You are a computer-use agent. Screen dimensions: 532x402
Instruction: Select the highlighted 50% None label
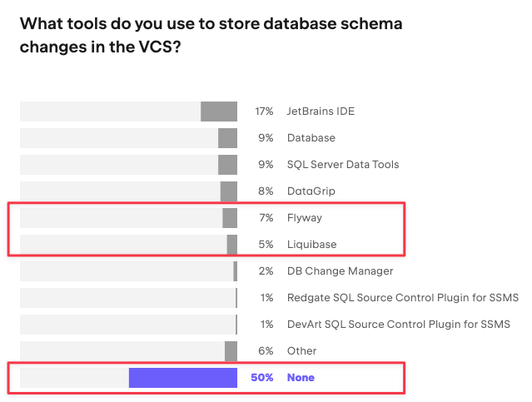pyautogui.click(x=301, y=378)
